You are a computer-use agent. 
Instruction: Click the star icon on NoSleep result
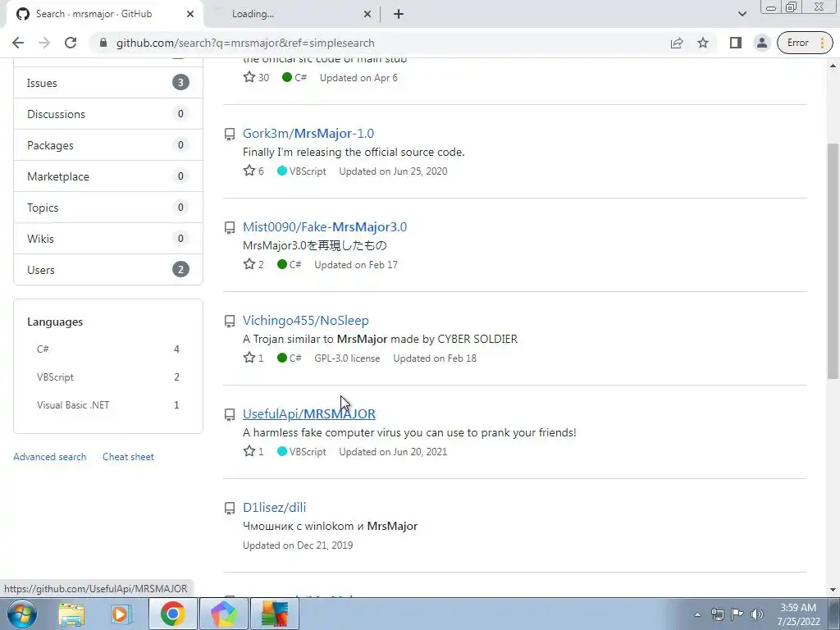pos(249,358)
